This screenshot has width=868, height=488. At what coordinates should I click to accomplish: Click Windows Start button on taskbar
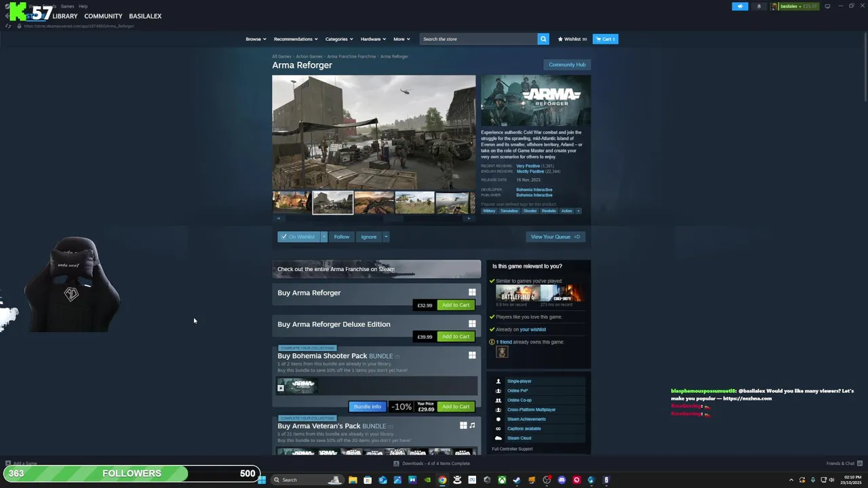tap(262, 480)
